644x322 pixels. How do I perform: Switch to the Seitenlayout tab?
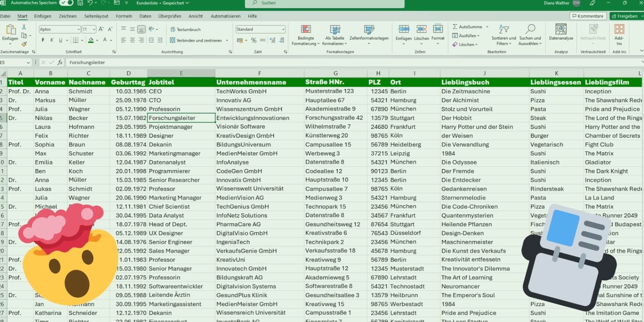(96, 16)
